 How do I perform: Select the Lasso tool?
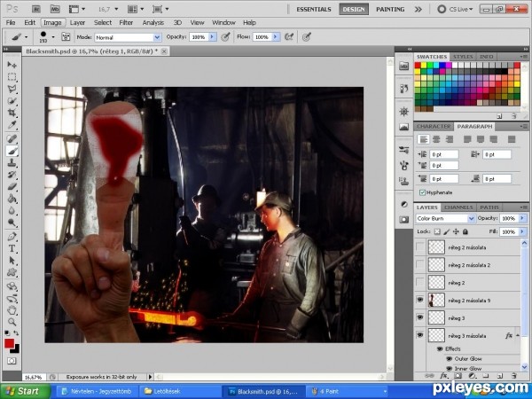[12, 89]
